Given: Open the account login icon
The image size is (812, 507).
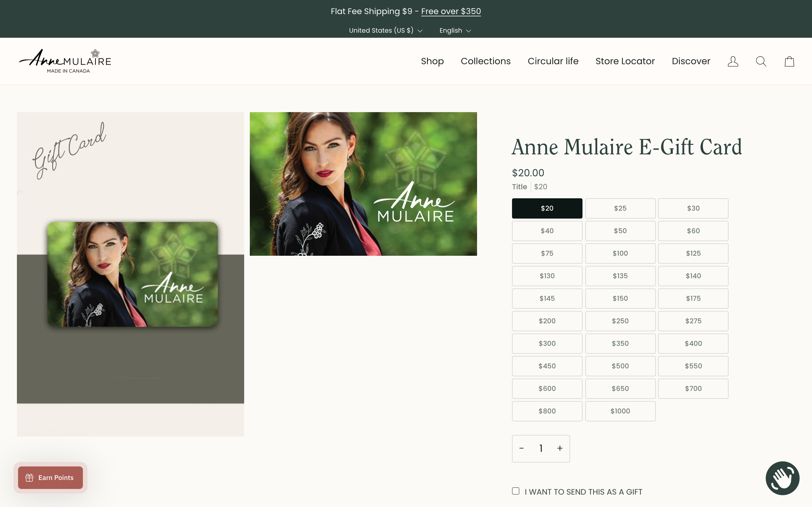Looking at the screenshot, I should (x=732, y=61).
